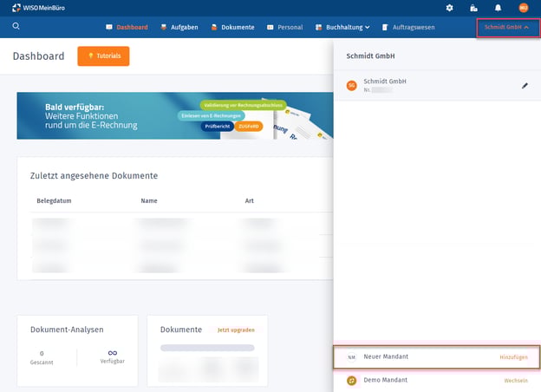541x392 pixels.
Task: Click Hinzufügen next to Neuer Mandant
Action: click(x=513, y=356)
